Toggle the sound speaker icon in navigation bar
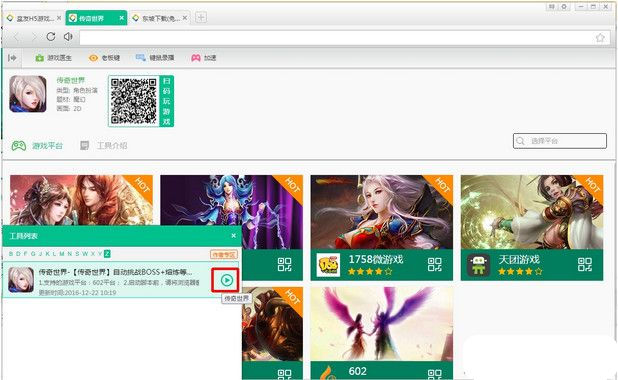This screenshot has height=380, width=618. [x=68, y=37]
